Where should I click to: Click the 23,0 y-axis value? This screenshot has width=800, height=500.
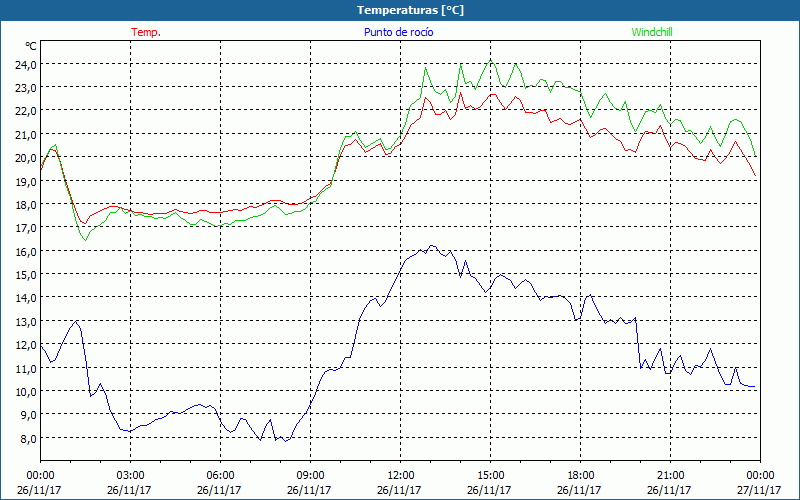pyautogui.click(x=27, y=88)
